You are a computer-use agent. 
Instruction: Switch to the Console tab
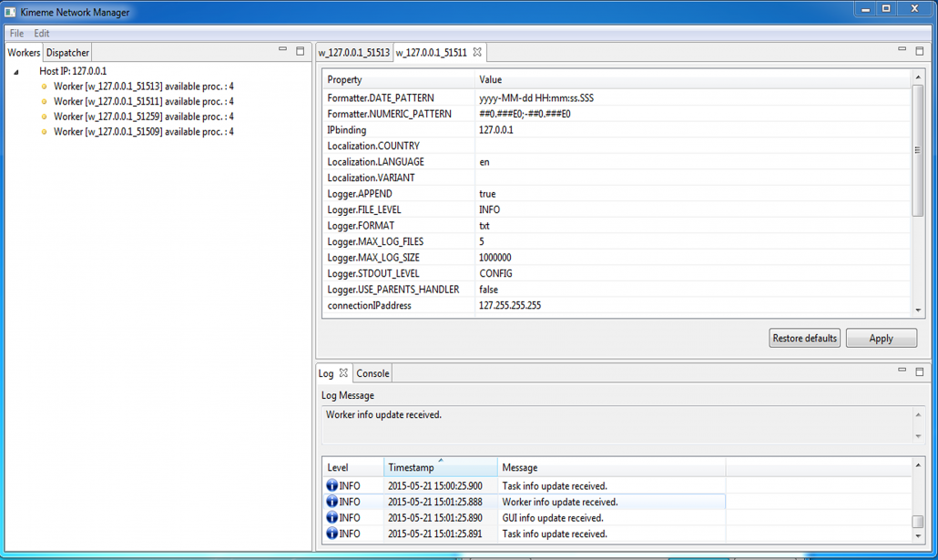[372, 373]
